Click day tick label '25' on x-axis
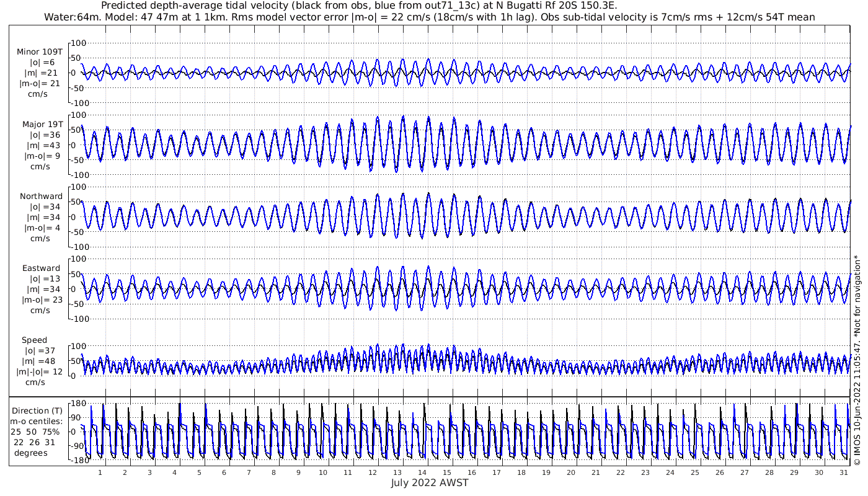This screenshot has height=496, width=868. (694, 472)
